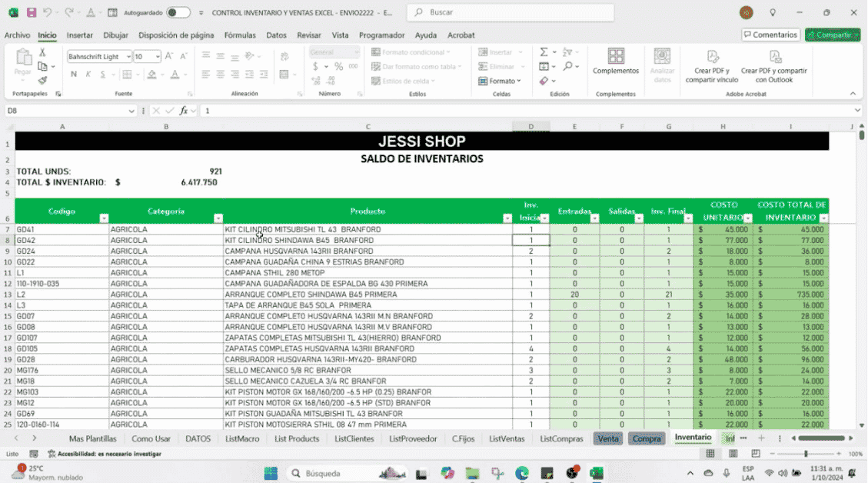
Task: Open the Fórmulas ribbon tab
Action: tap(240, 35)
